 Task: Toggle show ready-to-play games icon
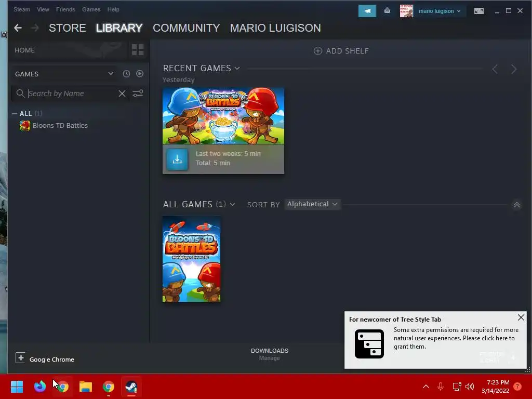pos(139,74)
